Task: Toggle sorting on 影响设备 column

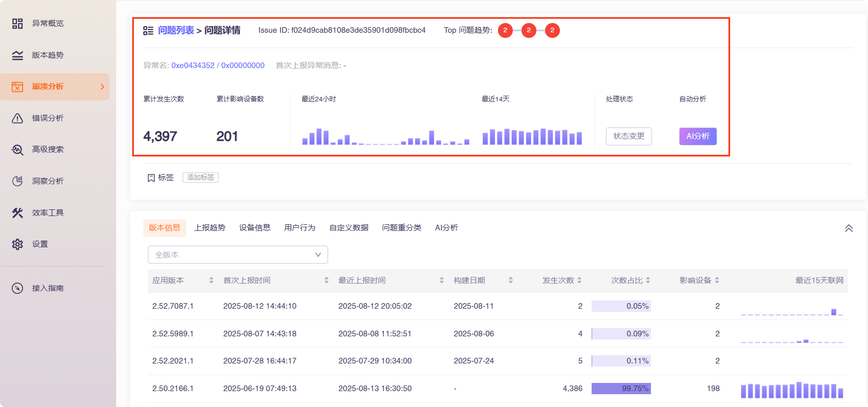Action: [717, 281]
